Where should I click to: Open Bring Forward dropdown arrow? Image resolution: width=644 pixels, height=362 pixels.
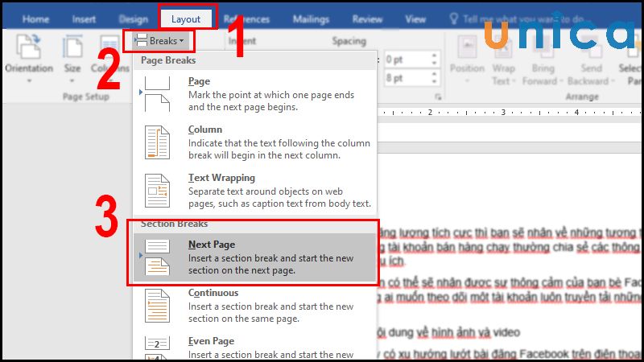(561, 81)
